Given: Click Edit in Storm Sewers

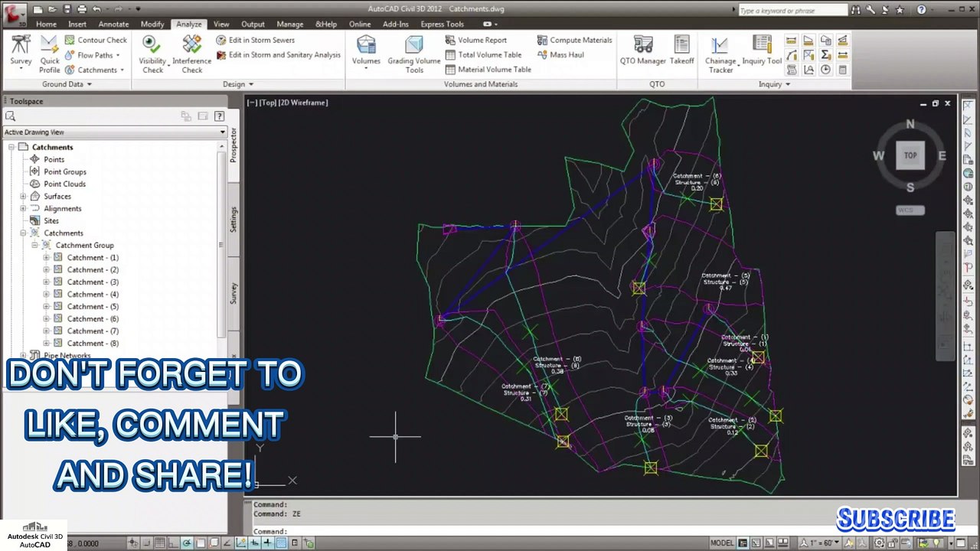Looking at the screenshot, I should [261, 40].
